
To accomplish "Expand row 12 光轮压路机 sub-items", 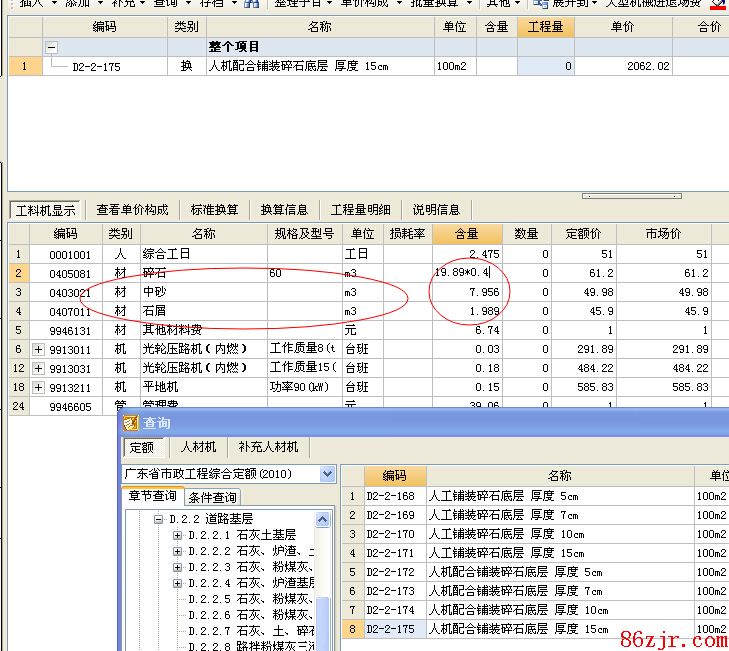I will [x=39, y=368].
